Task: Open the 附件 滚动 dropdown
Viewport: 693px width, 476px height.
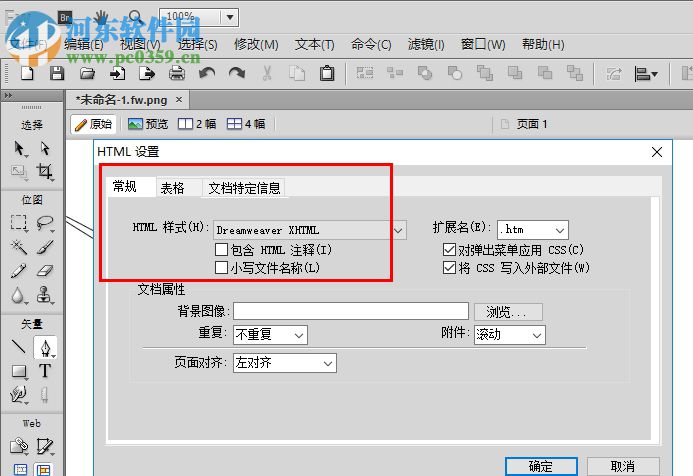Action: [510, 335]
